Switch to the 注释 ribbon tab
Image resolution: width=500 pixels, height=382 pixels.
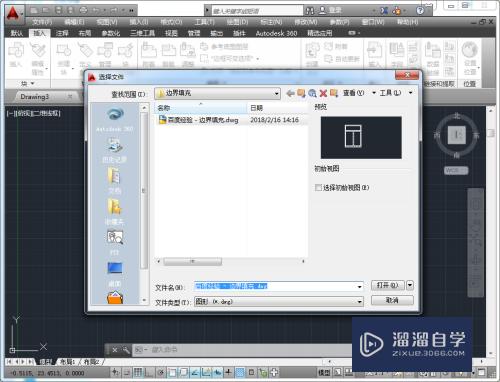62,33
